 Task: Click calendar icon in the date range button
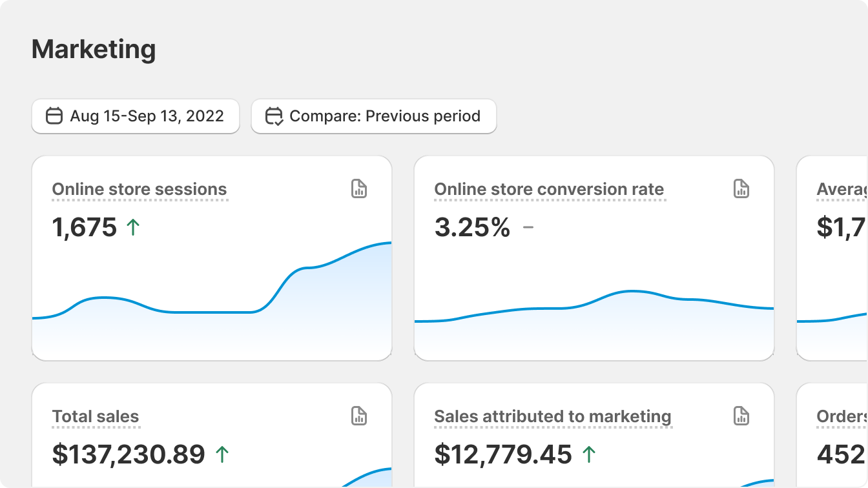click(54, 116)
